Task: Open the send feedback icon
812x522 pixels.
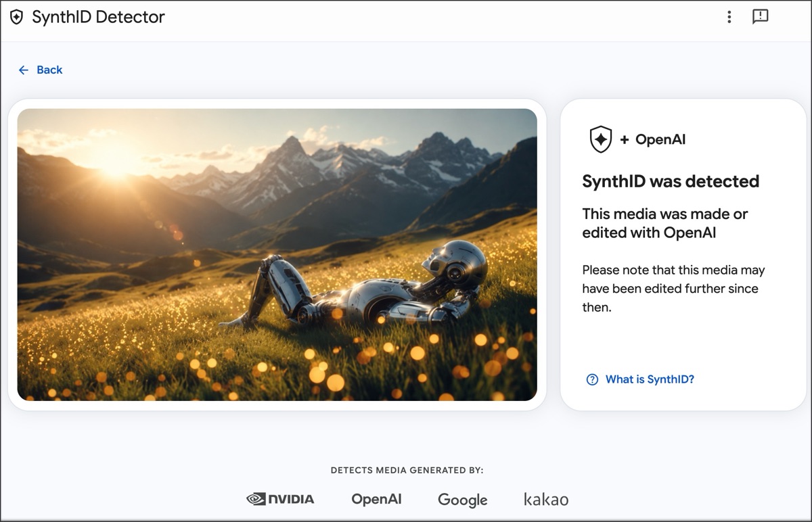Action: point(761,17)
